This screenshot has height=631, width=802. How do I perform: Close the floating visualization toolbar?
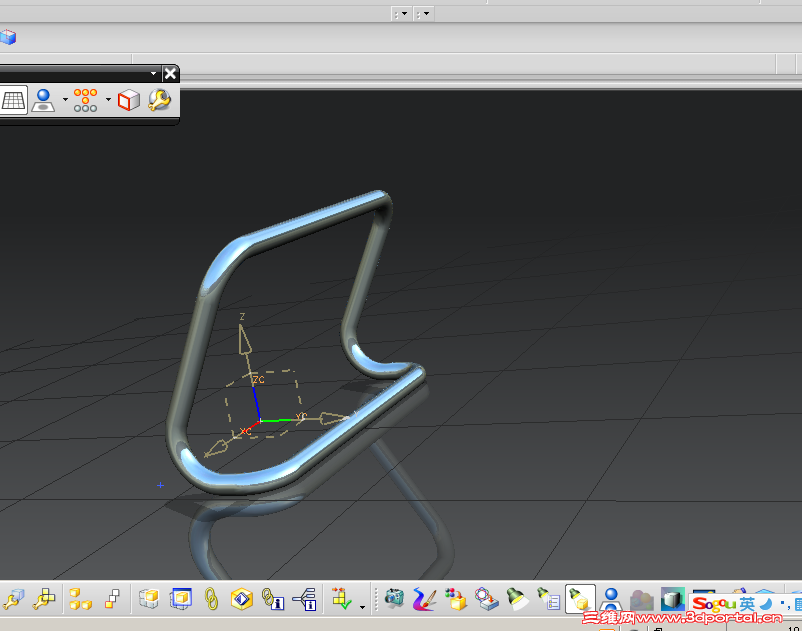click(170, 74)
